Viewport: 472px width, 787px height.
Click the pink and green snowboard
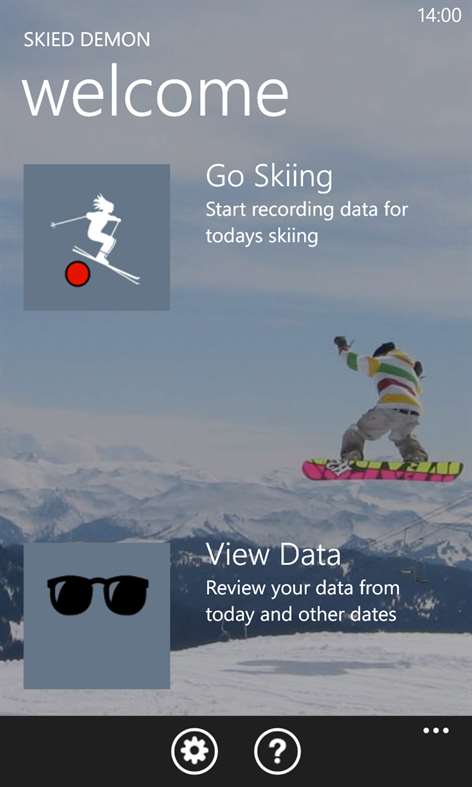pyautogui.click(x=383, y=470)
